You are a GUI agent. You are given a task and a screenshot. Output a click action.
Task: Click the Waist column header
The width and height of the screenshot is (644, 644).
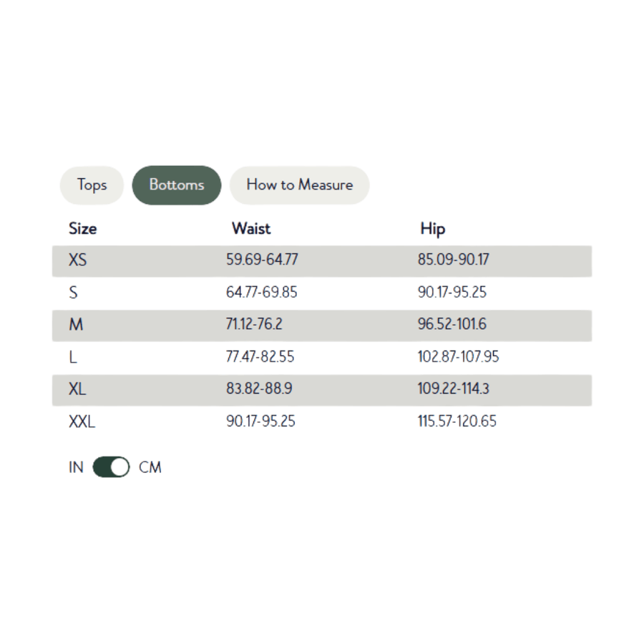point(251,229)
